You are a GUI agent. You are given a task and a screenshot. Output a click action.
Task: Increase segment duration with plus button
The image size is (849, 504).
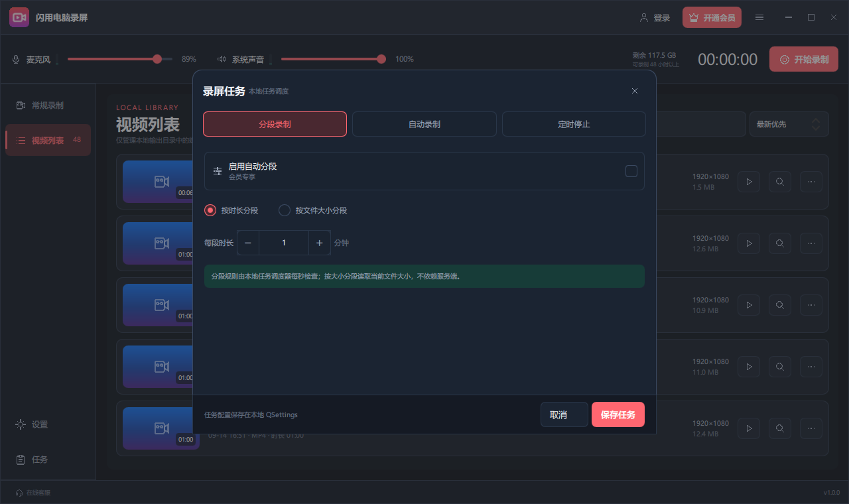coord(320,243)
